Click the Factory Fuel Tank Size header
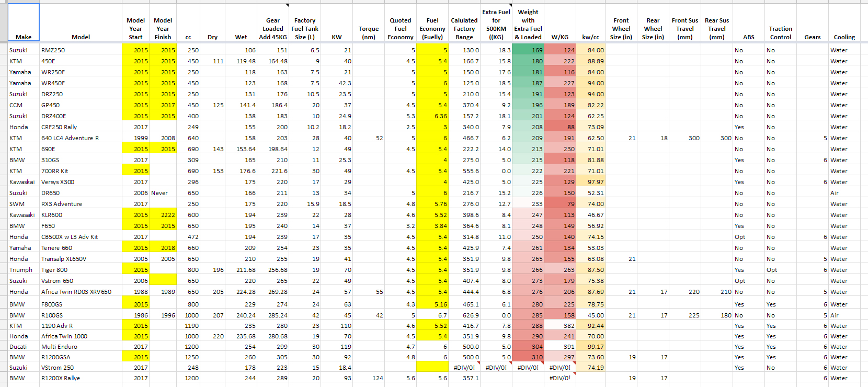This screenshot has height=387, width=868. [305, 22]
